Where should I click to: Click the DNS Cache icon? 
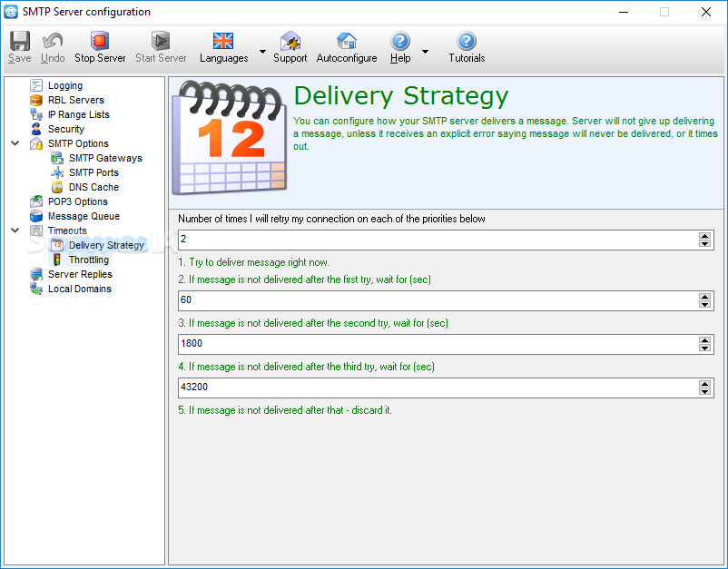(x=57, y=187)
